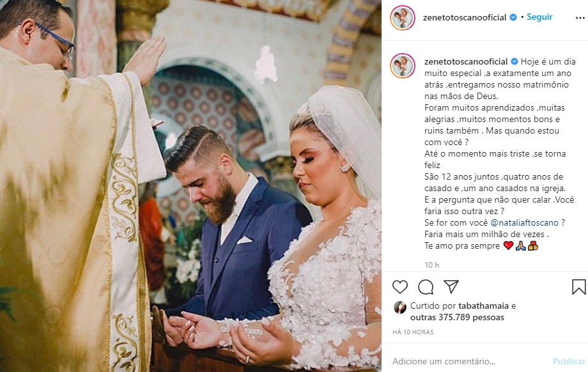Click the Publicar comment button
The width and height of the screenshot is (588, 372).
coord(569,362)
